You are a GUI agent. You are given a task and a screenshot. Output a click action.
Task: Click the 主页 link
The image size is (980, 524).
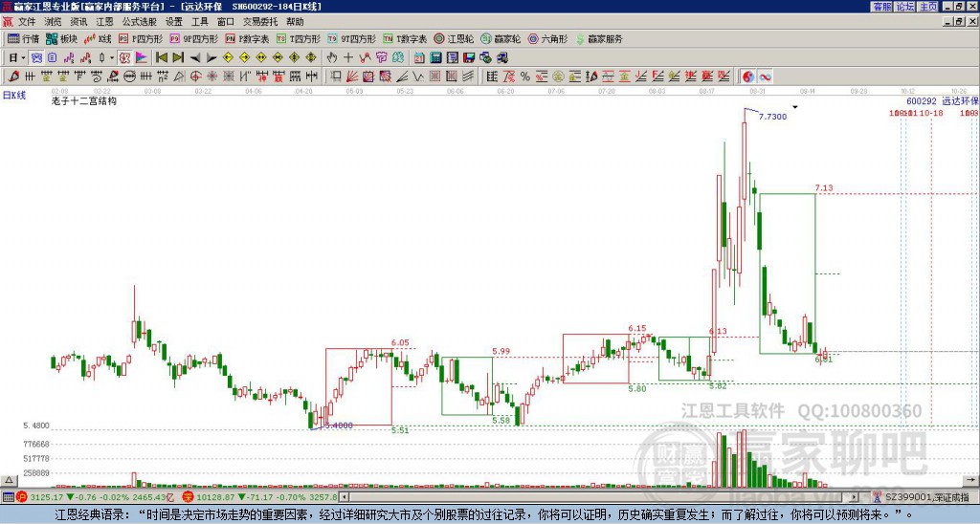[927, 7]
